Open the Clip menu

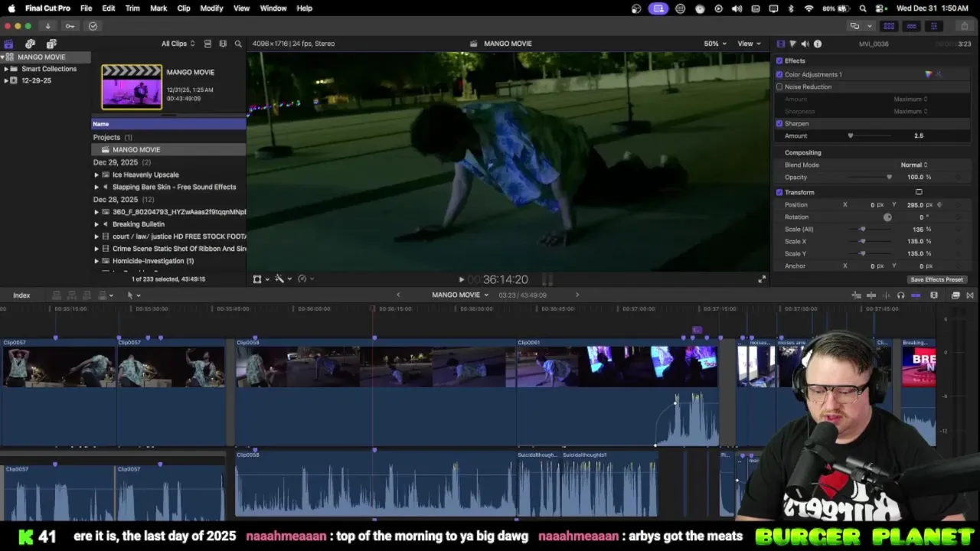[x=184, y=8]
